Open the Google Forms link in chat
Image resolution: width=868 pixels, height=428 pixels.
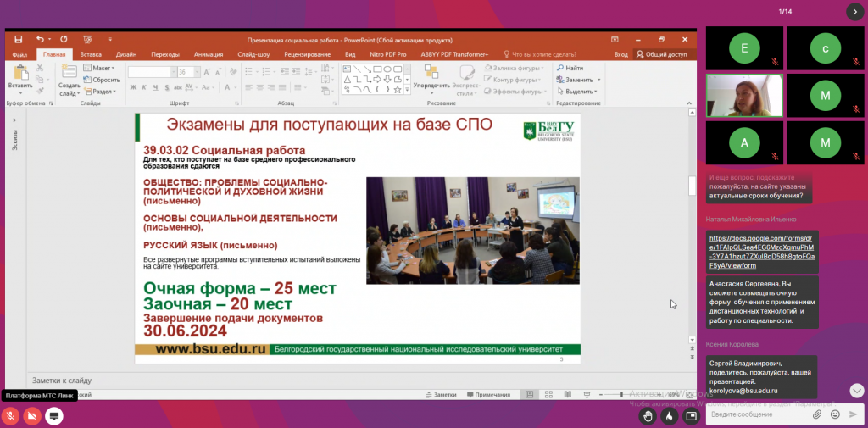[x=762, y=252]
